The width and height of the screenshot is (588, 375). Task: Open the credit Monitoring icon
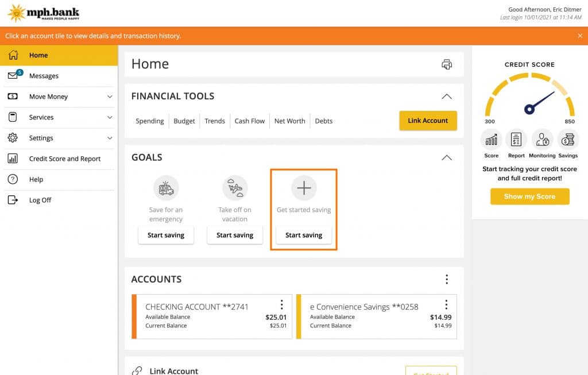point(542,140)
